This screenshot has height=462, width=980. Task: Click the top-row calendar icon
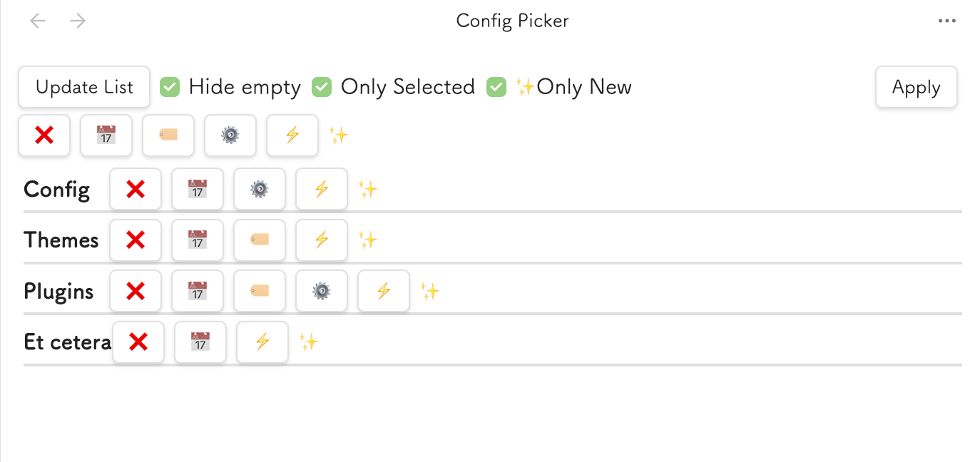click(x=106, y=135)
